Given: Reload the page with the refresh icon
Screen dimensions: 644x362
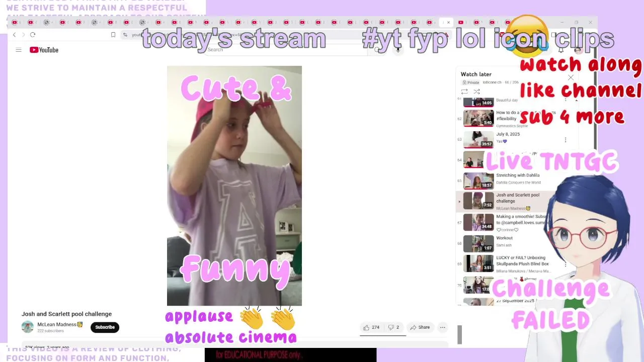Looking at the screenshot, I should [x=33, y=35].
